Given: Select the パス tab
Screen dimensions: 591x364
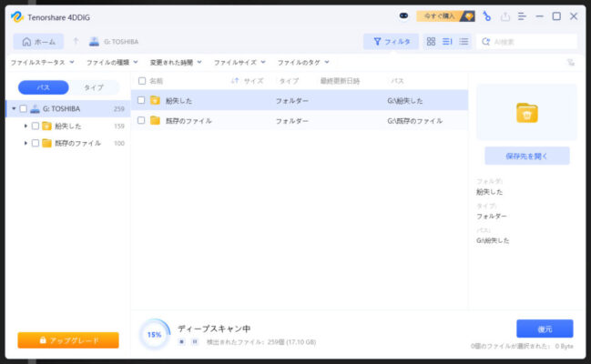Looking at the screenshot, I should point(44,87).
